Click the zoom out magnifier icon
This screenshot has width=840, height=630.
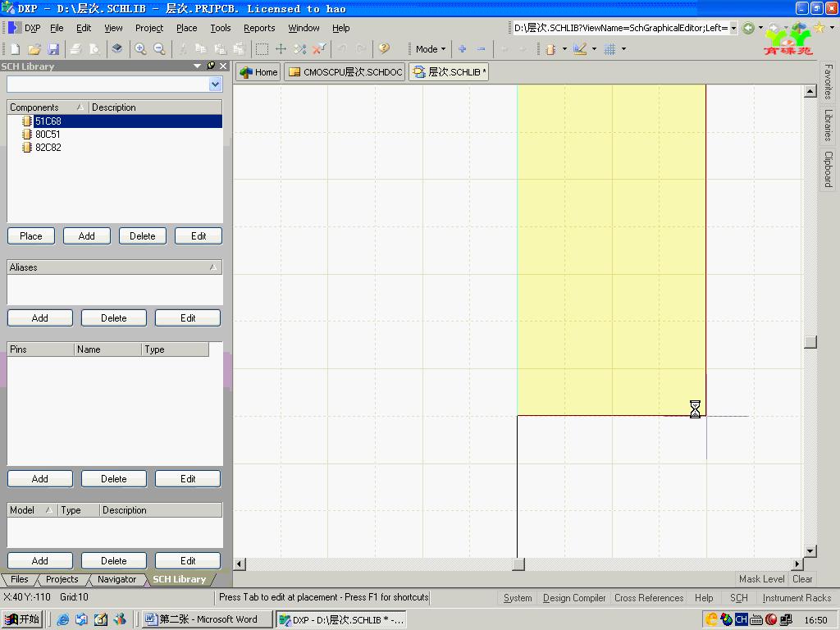tap(159, 49)
